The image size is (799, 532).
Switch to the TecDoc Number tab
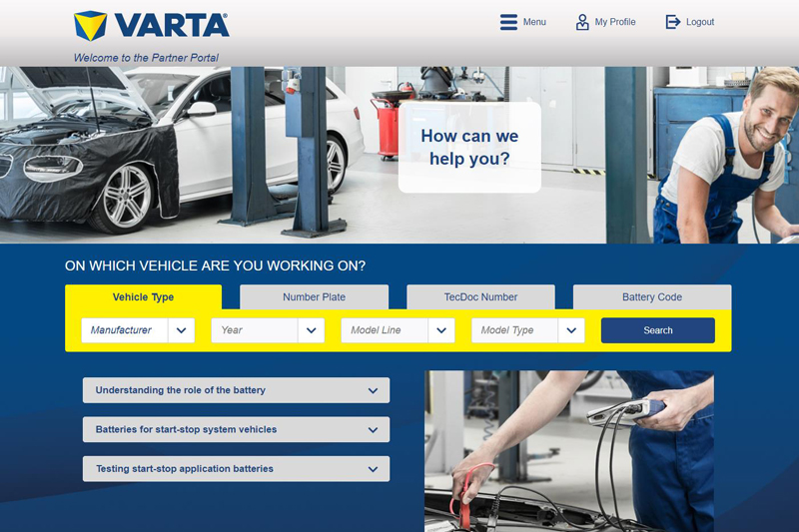(x=480, y=296)
